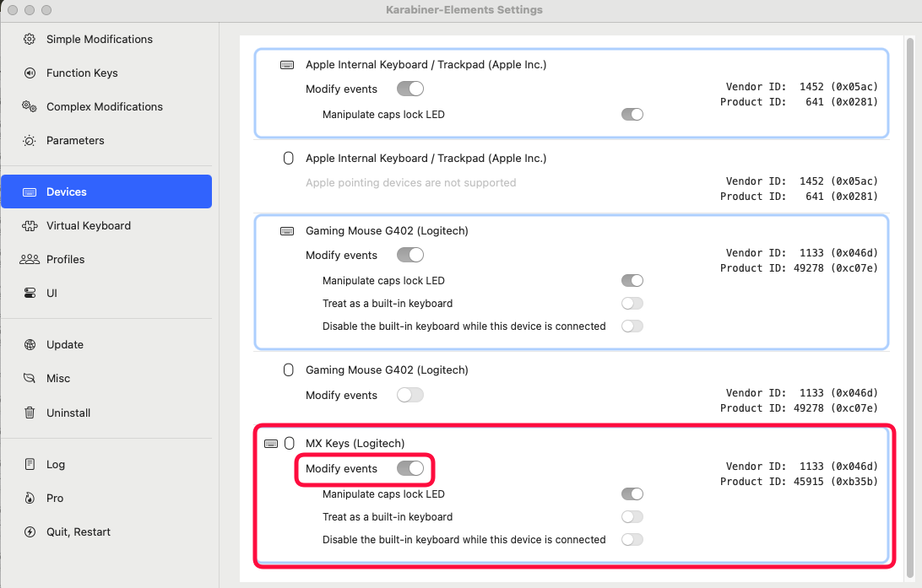Open Complex Modifications section
Screen dimensions: 922x588
click(x=106, y=106)
